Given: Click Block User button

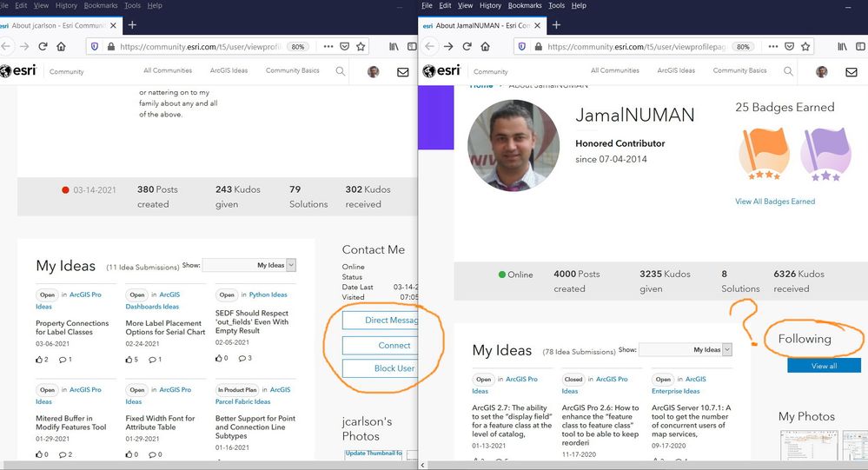Looking at the screenshot, I should 381,368.
